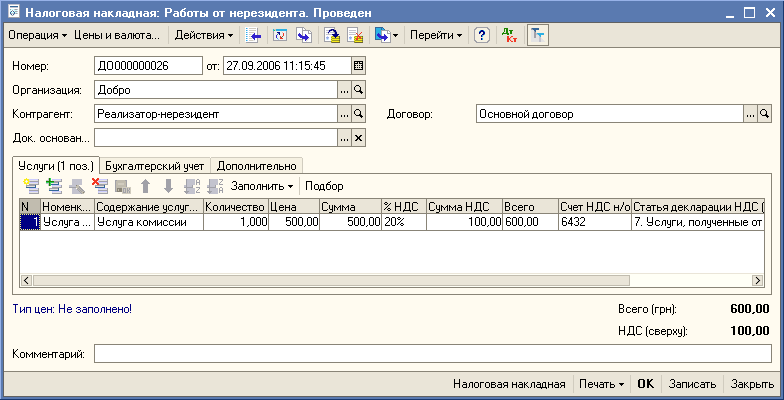Viewport: 784px width, 400px height.
Task: Click the sort ascending A-Z icon
Action: pos(191,186)
